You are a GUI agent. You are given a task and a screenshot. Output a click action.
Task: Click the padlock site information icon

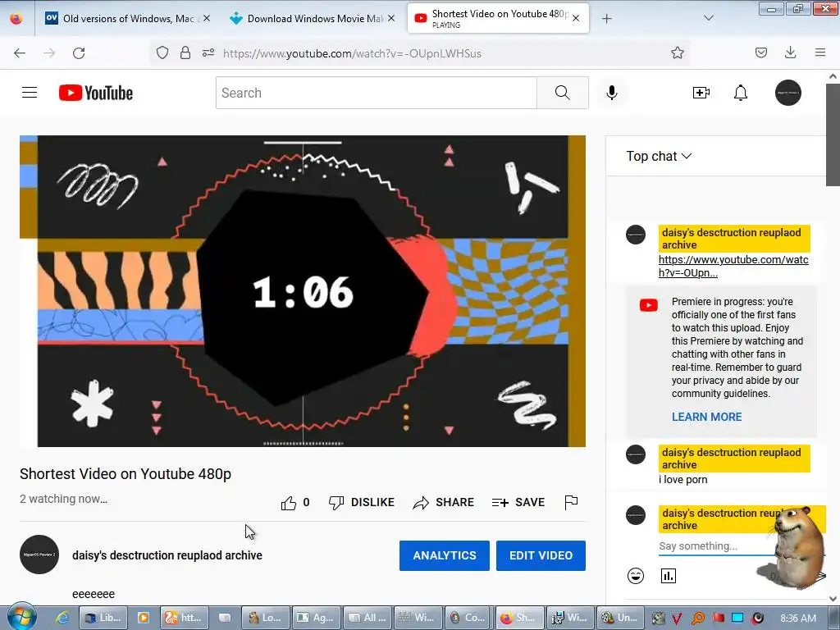(x=185, y=52)
